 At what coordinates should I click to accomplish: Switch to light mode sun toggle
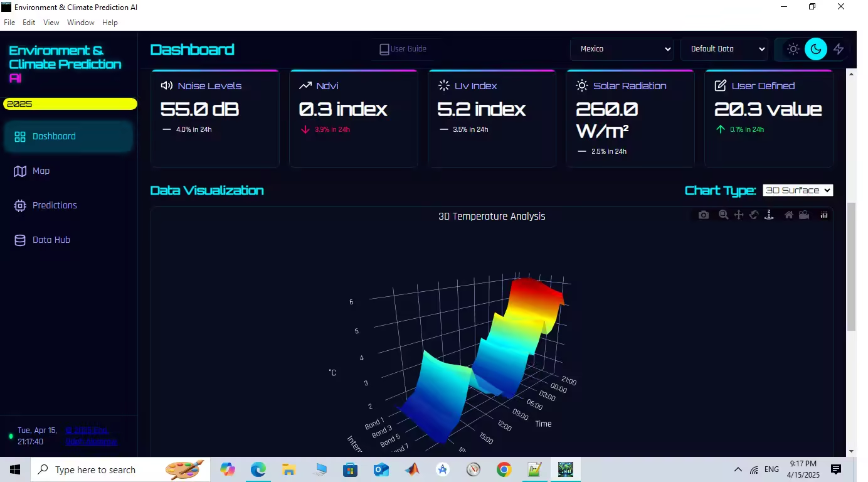793,49
